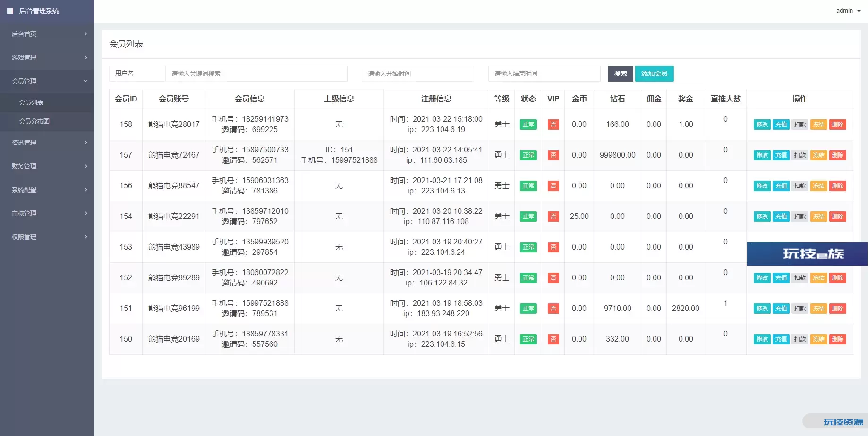Image resolution: width=868 pixels, height=436 pixels.
Task: Expand the 游戏管理 sidebar menu
Action: [47, 58]
